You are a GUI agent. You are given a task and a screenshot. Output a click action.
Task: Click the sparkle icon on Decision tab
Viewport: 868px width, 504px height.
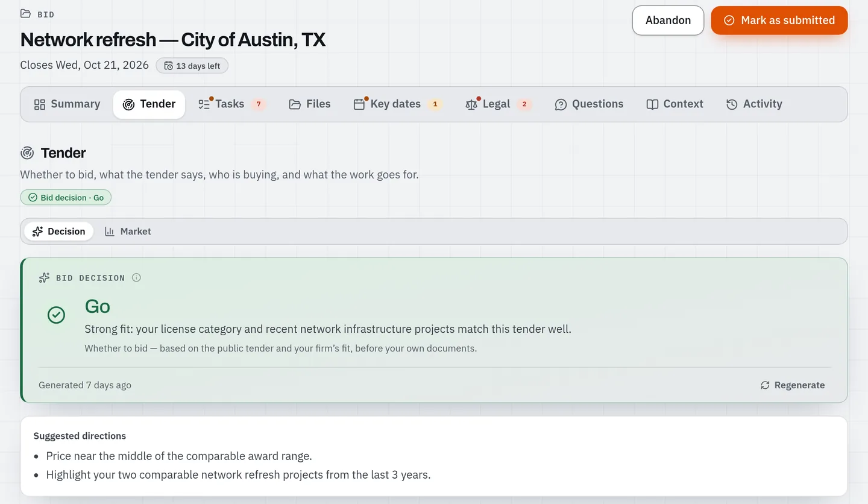[x=37, y=232]
